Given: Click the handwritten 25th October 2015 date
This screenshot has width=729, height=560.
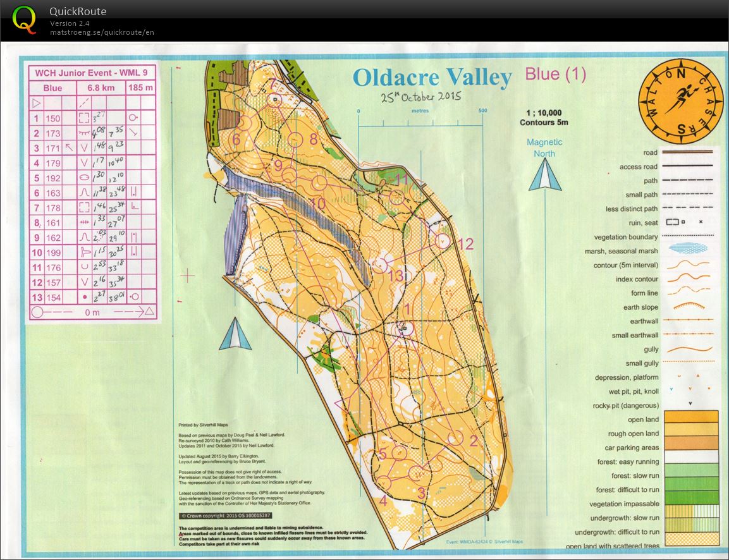Looking at the screenshot, I should pyautogui.click(x=421, y=97).
